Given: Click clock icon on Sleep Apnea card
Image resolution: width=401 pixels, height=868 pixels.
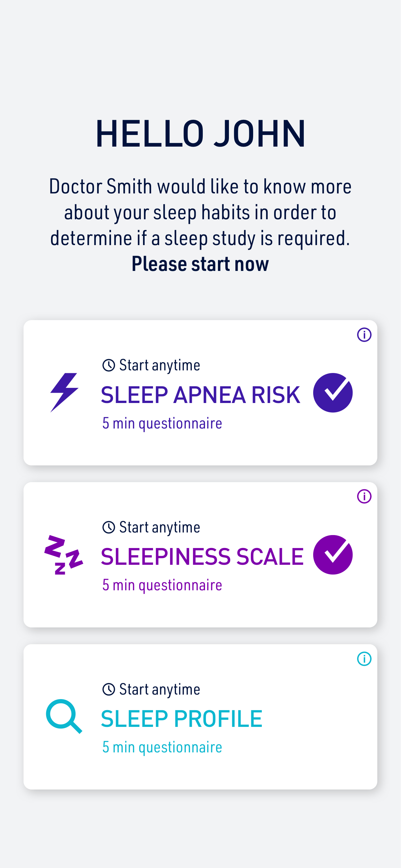Looking at the screenshot, I should pyautogui.click(x=108, y=365).
